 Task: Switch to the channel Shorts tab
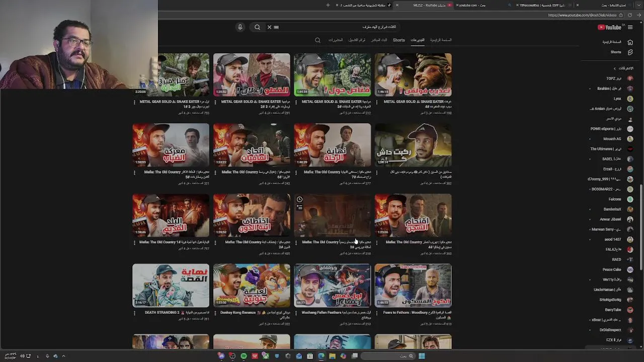pos(399,40)
